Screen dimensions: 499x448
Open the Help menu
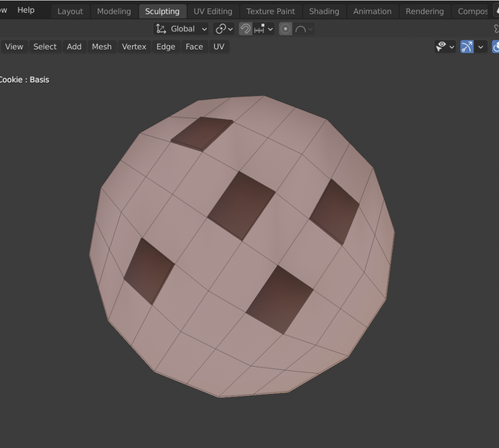[x=26, y=10]
